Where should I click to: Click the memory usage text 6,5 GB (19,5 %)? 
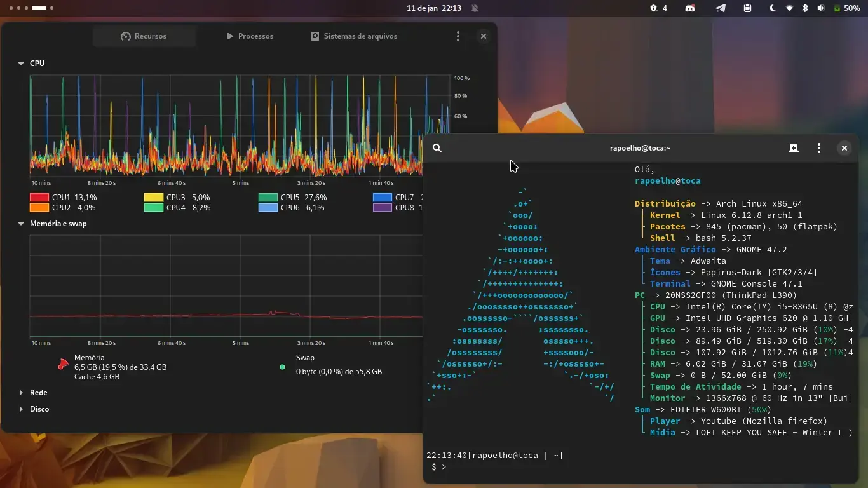tap(120, 367)
